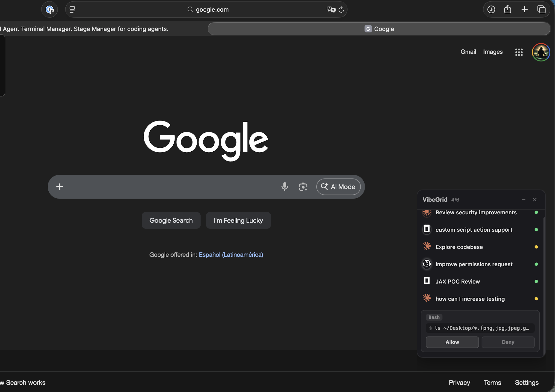This screenshot has width=555, height=392.
Task: Open the translate option in the address bar
Action: (331, 9)
